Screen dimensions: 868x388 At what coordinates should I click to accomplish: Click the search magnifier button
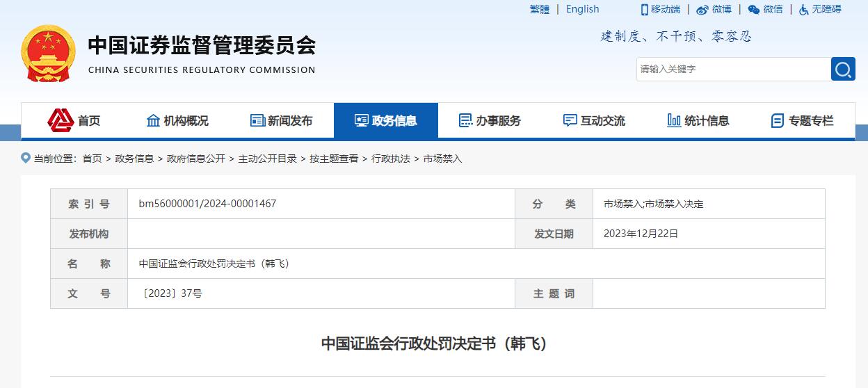[x=843, y=69]
